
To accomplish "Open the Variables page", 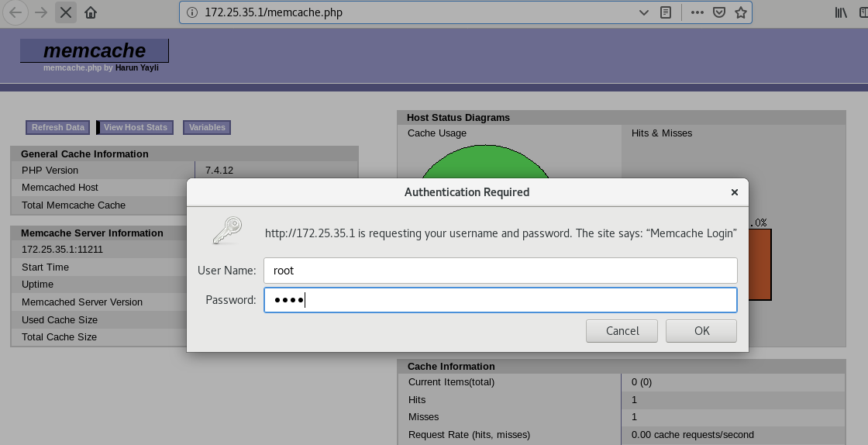I will click(x=207, y=127).
